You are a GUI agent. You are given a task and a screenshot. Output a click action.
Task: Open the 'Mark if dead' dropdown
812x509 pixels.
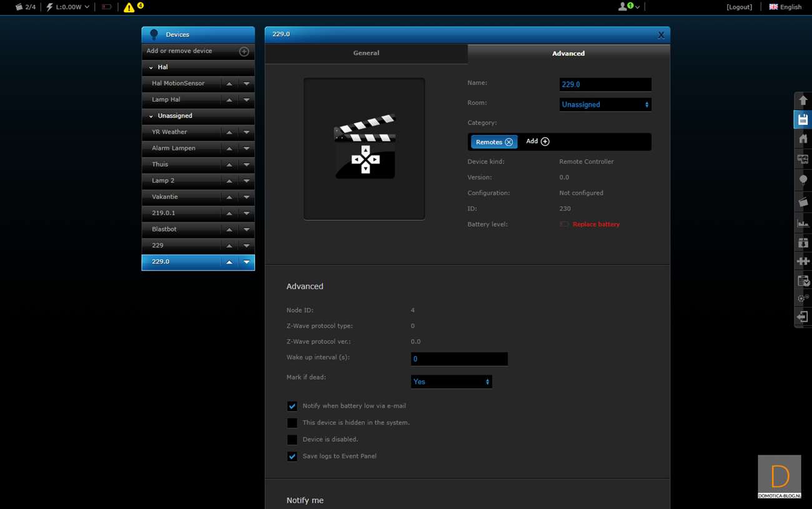click(451, 382)
